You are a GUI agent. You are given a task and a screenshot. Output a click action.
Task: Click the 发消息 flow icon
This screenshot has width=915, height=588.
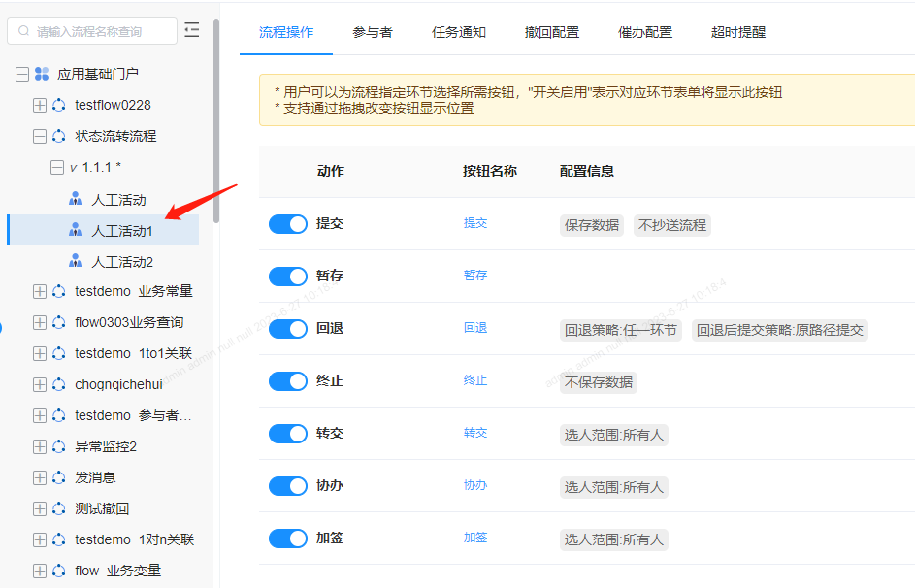(59, 477)
